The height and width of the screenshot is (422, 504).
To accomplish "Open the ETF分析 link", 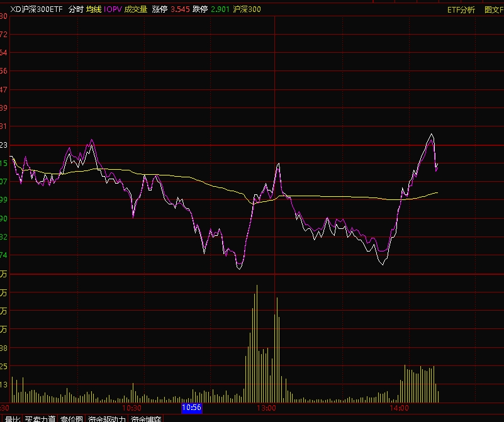I will 461,9.
